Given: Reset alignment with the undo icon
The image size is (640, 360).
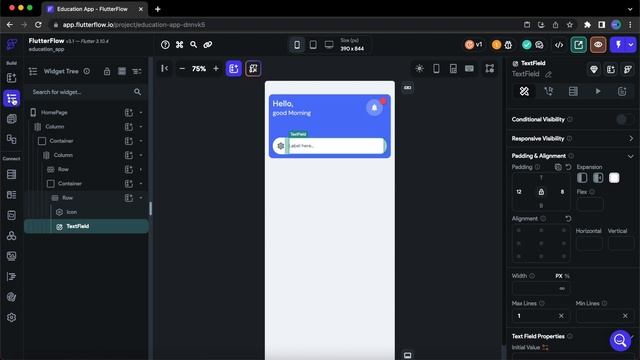Looking at the screenshot, I should point(568,219).
